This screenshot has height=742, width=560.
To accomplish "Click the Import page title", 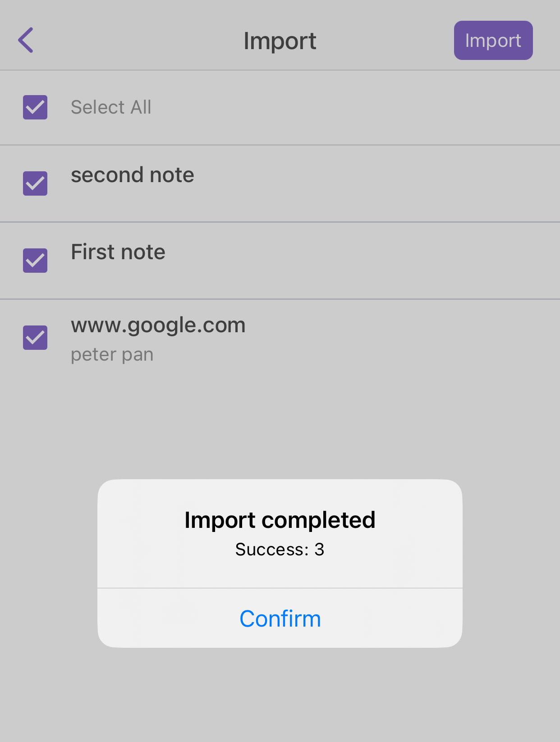I will (280, 41).
